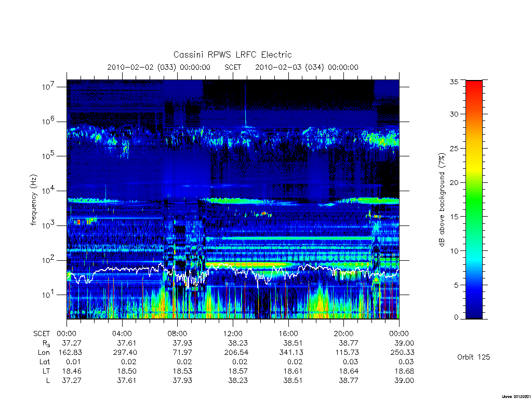Click the local time value '18.61'
The width and height of the screenshot is (532, 399).
point(293,371)
